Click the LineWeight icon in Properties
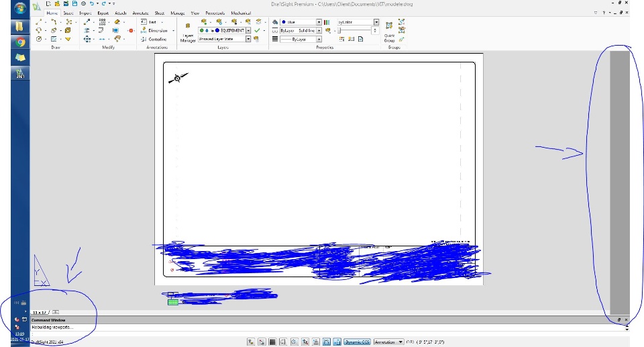This screenshot has width=644, height=347. [275, 39]
